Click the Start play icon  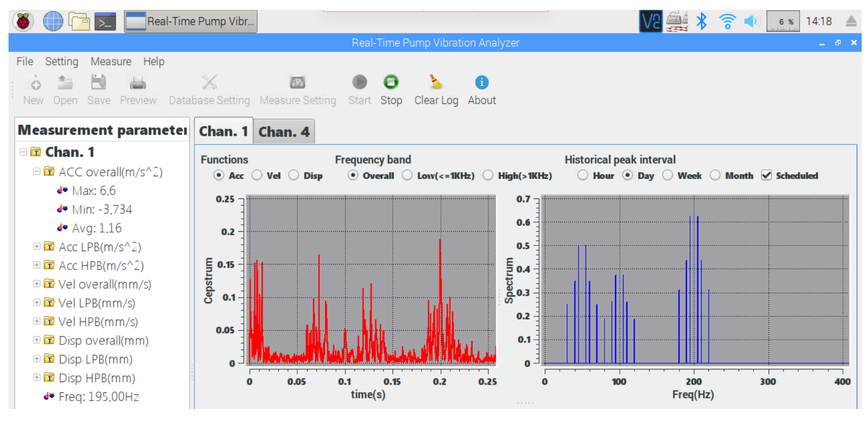[359, 82]
